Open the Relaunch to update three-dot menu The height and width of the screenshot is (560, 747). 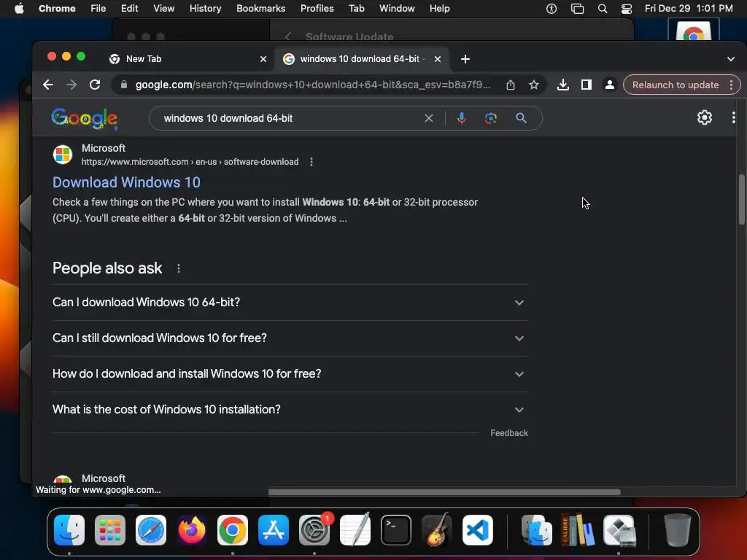click(x=731, y=85)
